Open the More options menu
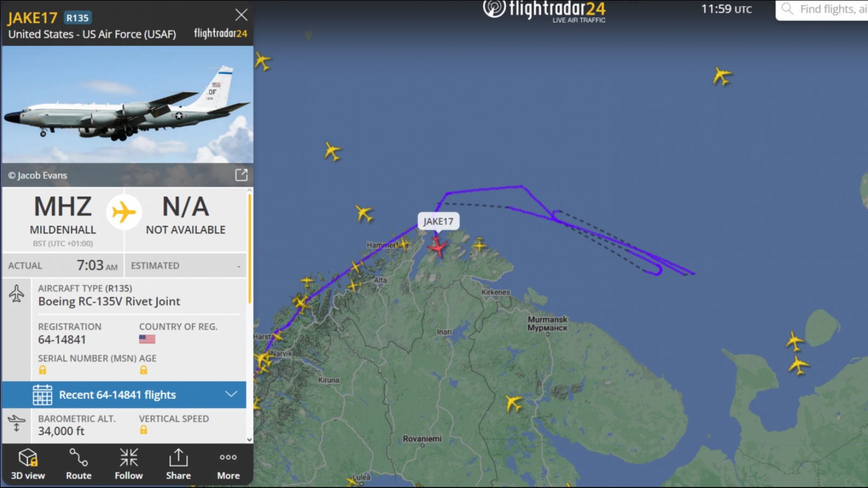868x488 pixels. pos(228,464)
